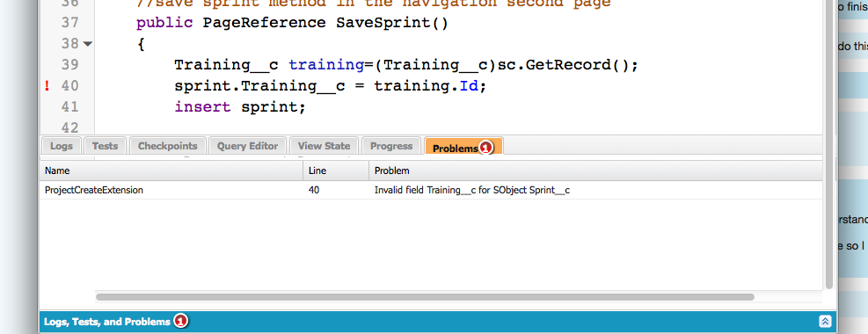Switch to the View State tab
Image resolution: width=868 pixels, height=334 pixels.
point(324,146)
